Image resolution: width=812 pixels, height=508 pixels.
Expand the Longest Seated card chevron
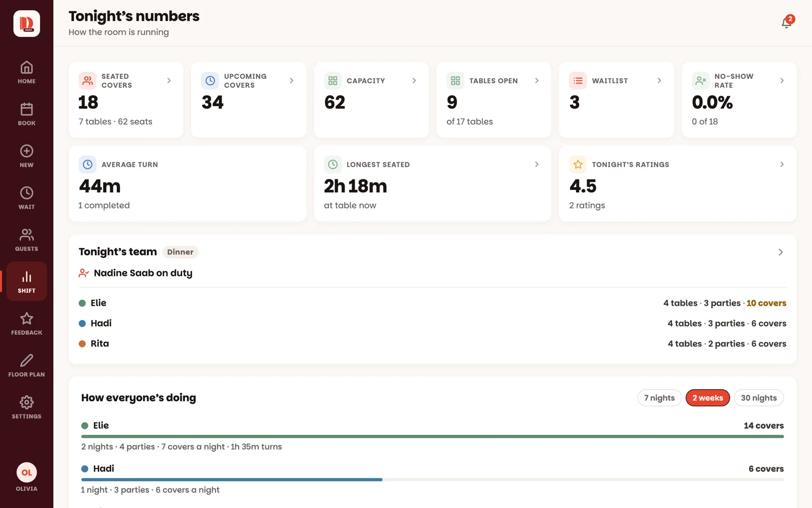pos(536,165)
